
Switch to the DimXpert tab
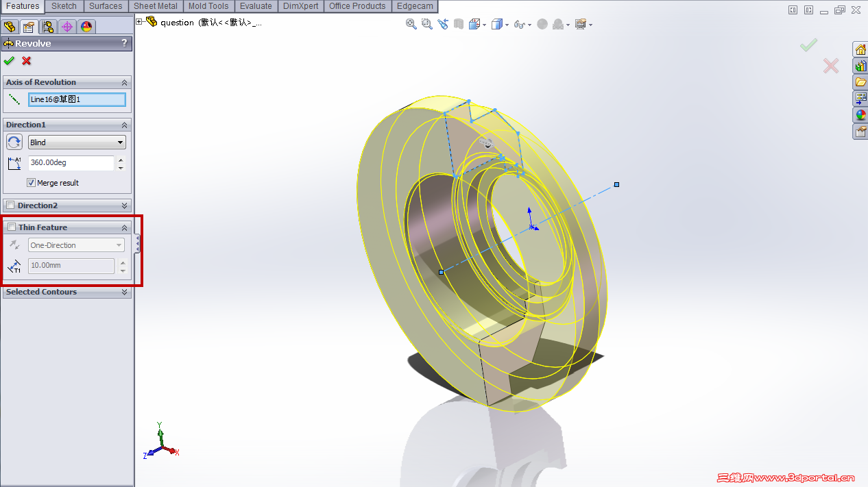click(301, 6)
